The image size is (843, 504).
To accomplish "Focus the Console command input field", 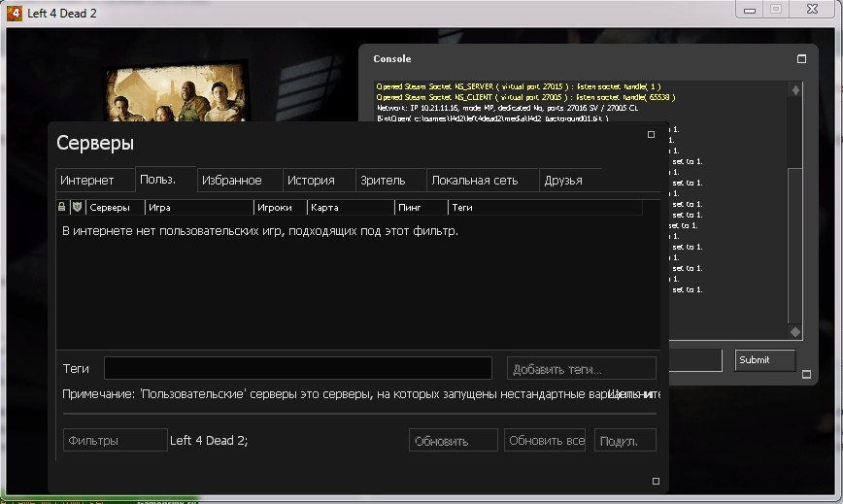I will tap(695, 360).
